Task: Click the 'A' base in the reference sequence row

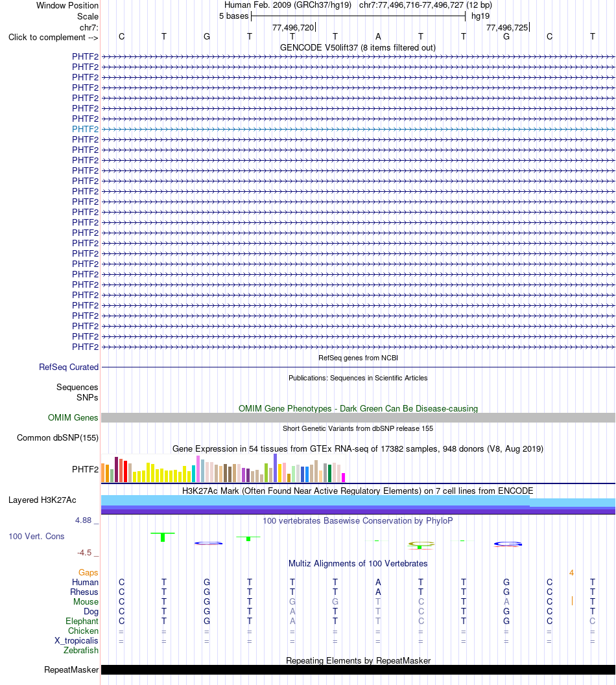Action: coord(378,37)
